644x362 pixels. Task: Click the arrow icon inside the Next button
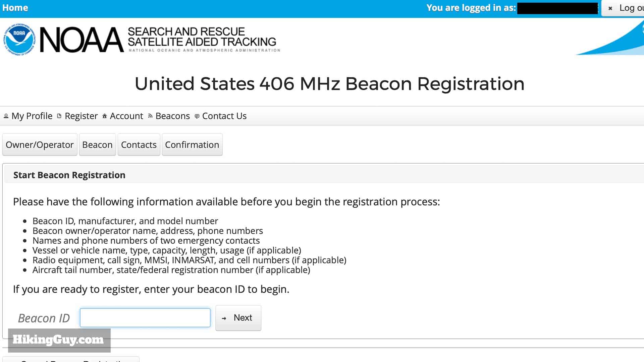[x=224, y=318]
